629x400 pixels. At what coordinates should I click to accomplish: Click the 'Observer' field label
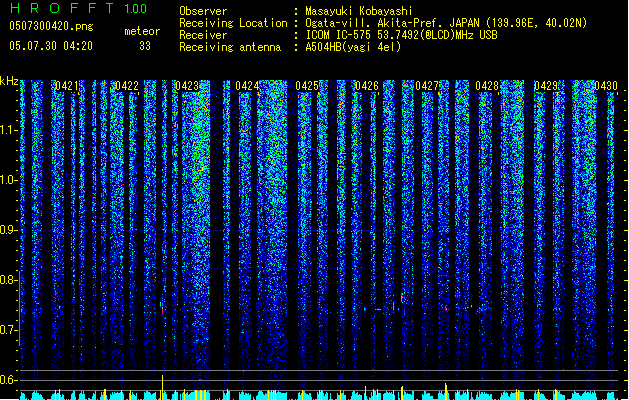pos(203,11)
